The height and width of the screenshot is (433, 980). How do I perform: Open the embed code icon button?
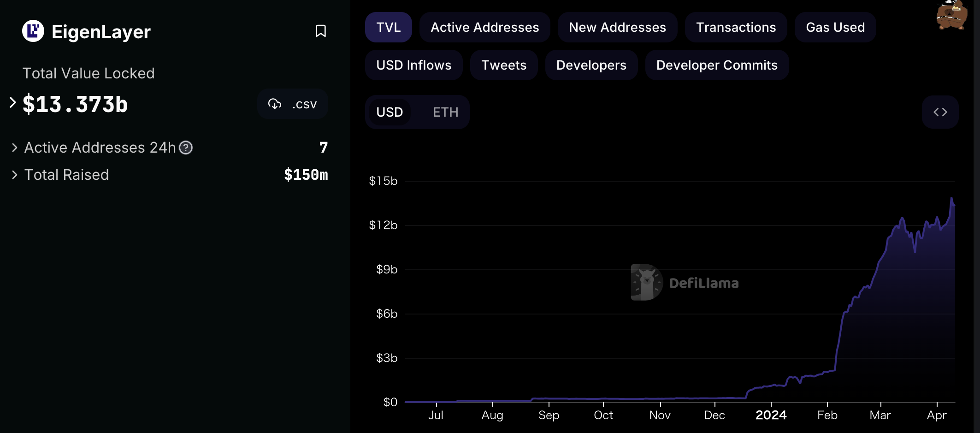pyautogui.click(x=940, y=112)
